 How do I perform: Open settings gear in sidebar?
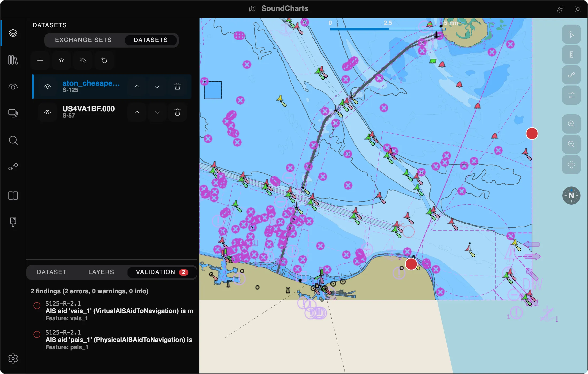pyautogui.click(x=13, y=359)
